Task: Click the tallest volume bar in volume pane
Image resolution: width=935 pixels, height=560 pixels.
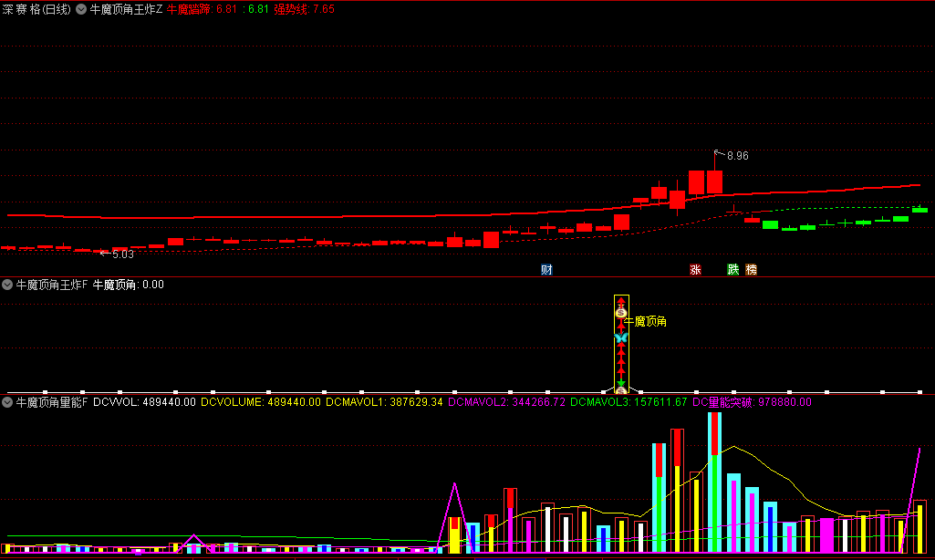Action: coord(714,482)
